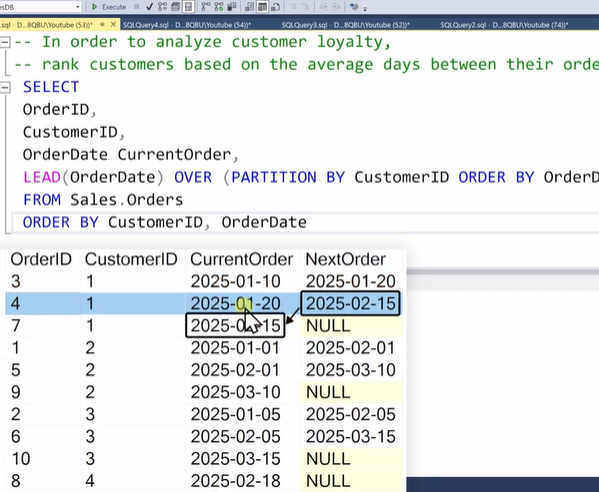Click the green Execute arrow icon
The width and height of the screenshot is (599, 492).
pyautogui.click(x=94, y=7)
